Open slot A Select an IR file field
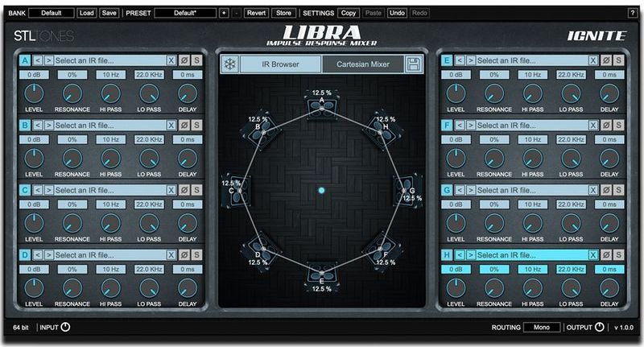644x347 pixels. (109, 60)
